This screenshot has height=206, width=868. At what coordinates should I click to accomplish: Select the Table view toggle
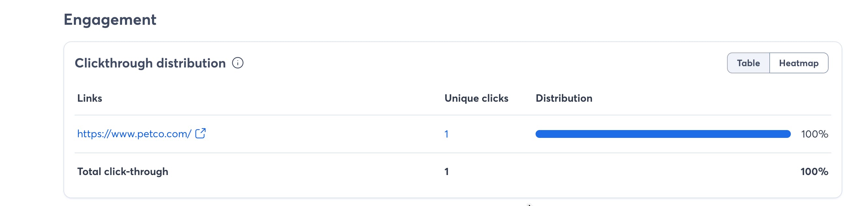click(x=748, y=63)
